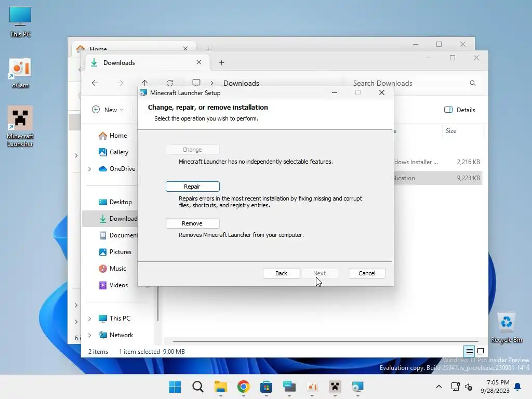Viewport: 532px width, 399px height.
Task: Click the Downloads horizontal scrollbar
Action: pos(326,341)
